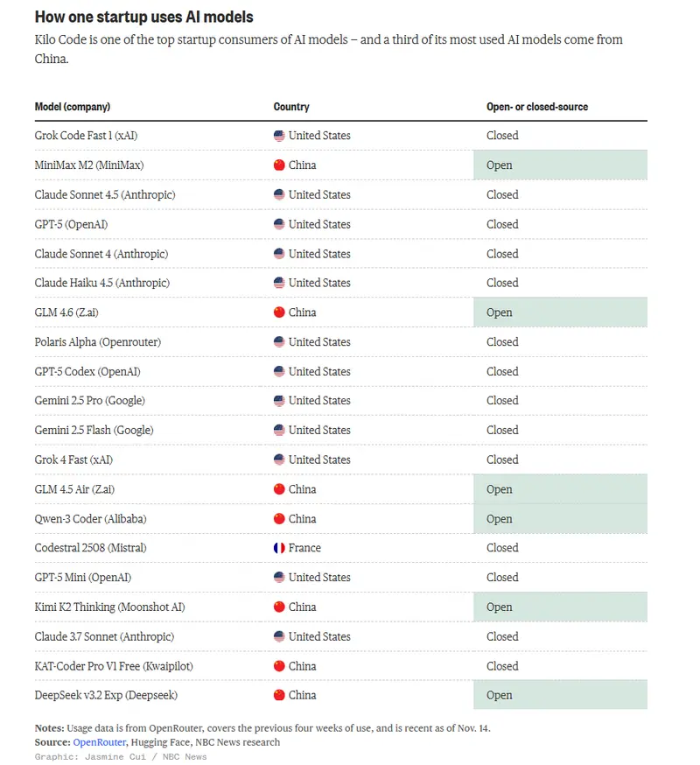This screenshot has width=700, height=765.
Task: Click the France flag in Codestral 2508 row
Action: [279, 548]
